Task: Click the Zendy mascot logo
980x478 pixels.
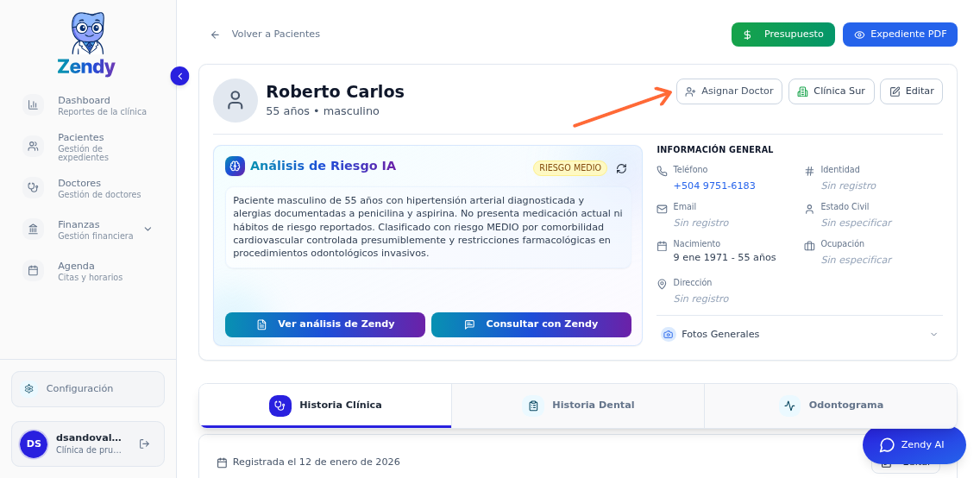Action: click(x=87, y=44)
